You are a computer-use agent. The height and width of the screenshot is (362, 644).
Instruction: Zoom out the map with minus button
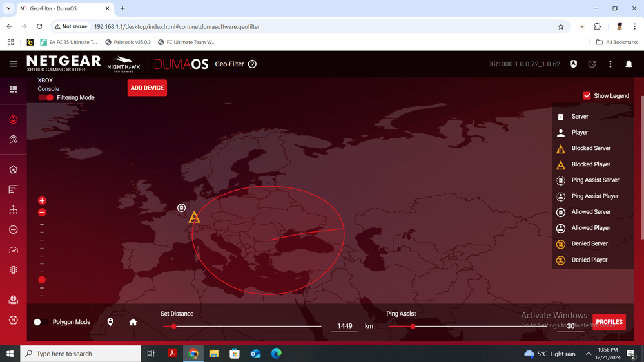42,212
